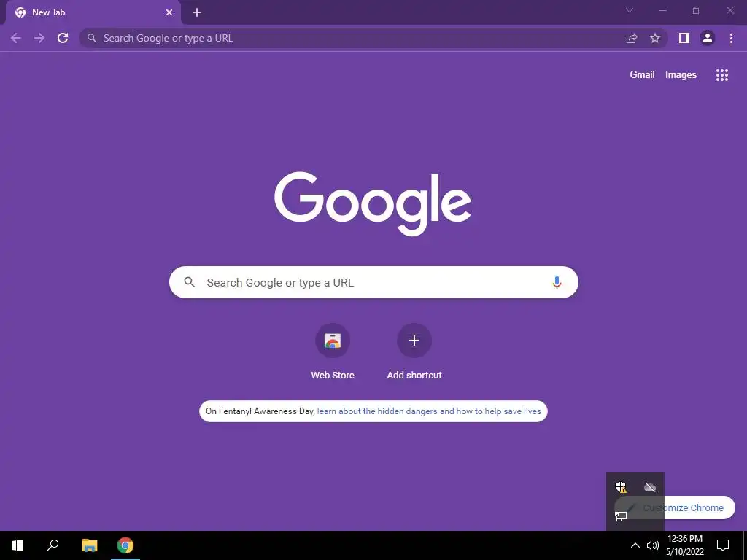Open the Chrome profile avatar

(708, 38)
